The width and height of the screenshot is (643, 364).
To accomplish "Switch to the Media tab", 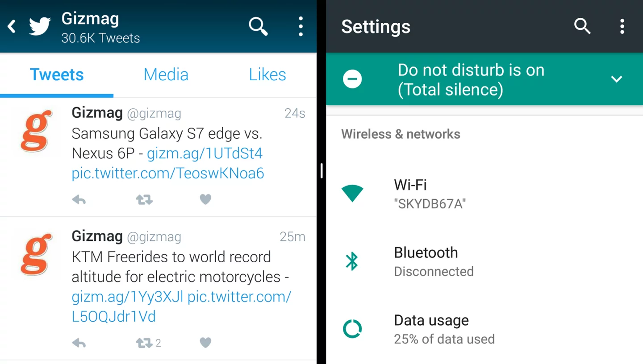I will click(x=166, y=74).
